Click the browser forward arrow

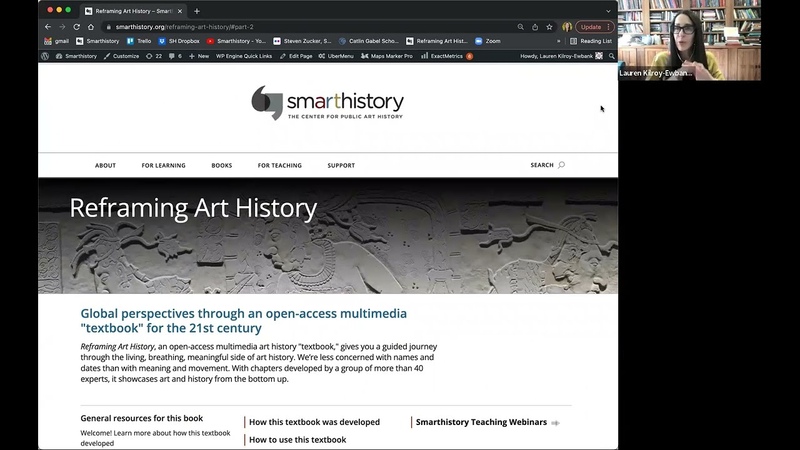[x=62, y=27]
